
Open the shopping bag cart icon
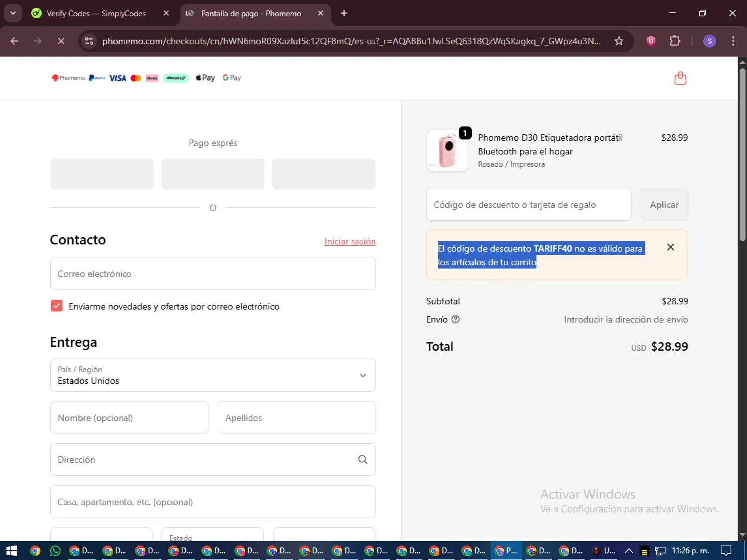(x=680, y=78)
